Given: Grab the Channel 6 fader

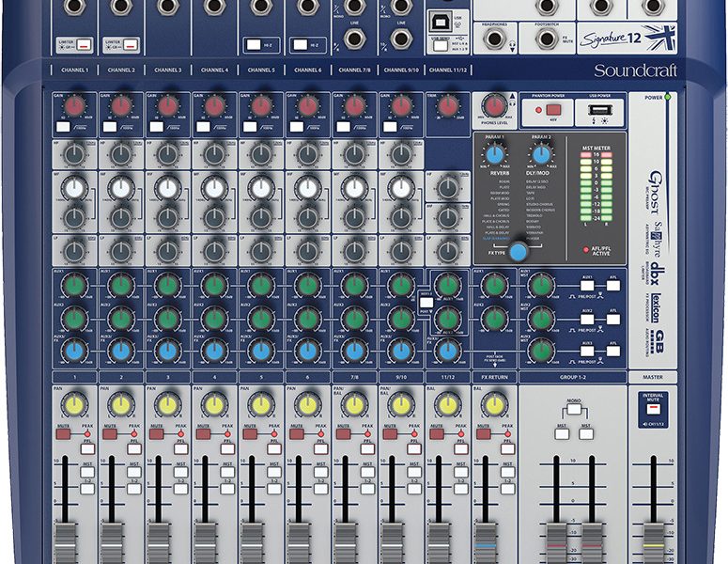Looking at the screenshot, I should pos(299,543).
